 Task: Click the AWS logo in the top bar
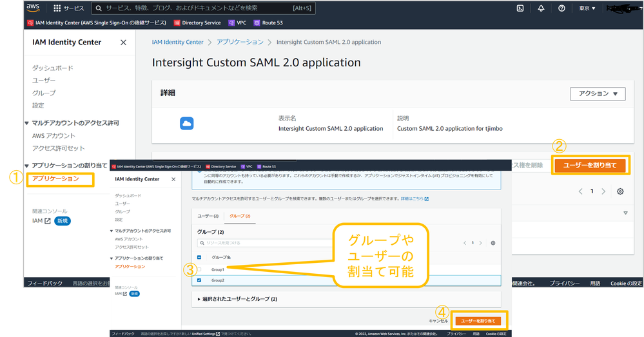[33, 7]
